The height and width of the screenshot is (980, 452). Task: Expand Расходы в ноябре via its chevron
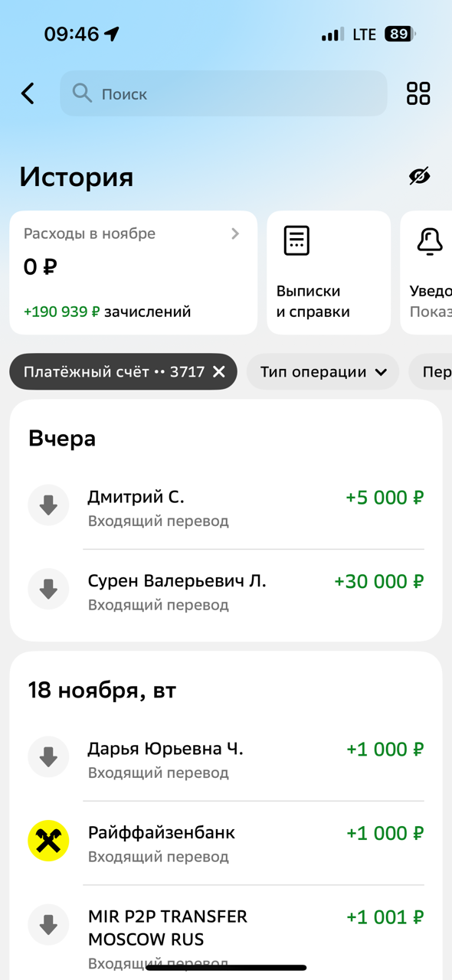click(236, 234)
